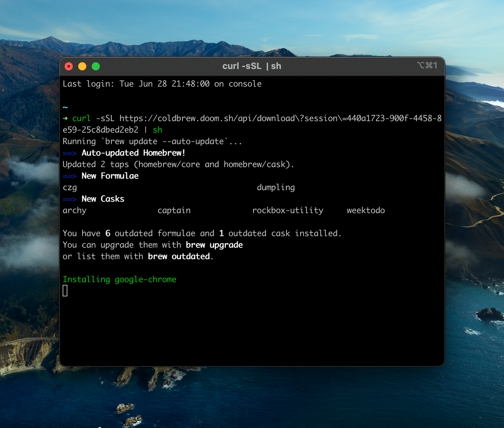The height and width of the screenshot is (428, 504).
Task: Click the 'rockbox-utility' cask name
Action: coord(288,210)
